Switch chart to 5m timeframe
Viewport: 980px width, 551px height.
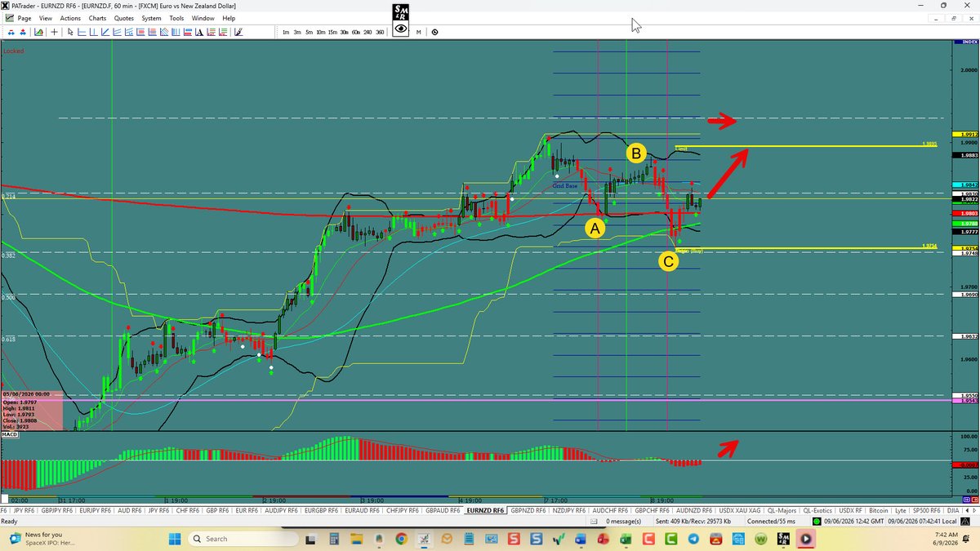309,32
